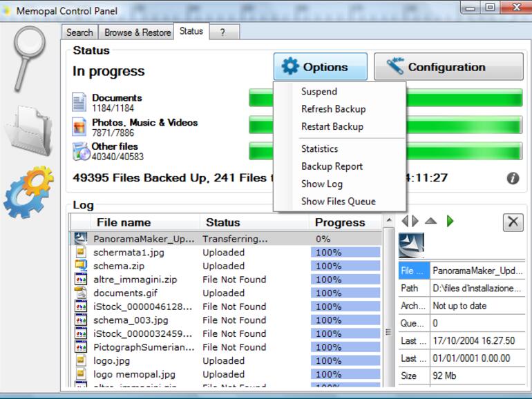Click the 92 Mb size value
The height and width of the screenshot is (399, 532).
(x=444, y=376)
